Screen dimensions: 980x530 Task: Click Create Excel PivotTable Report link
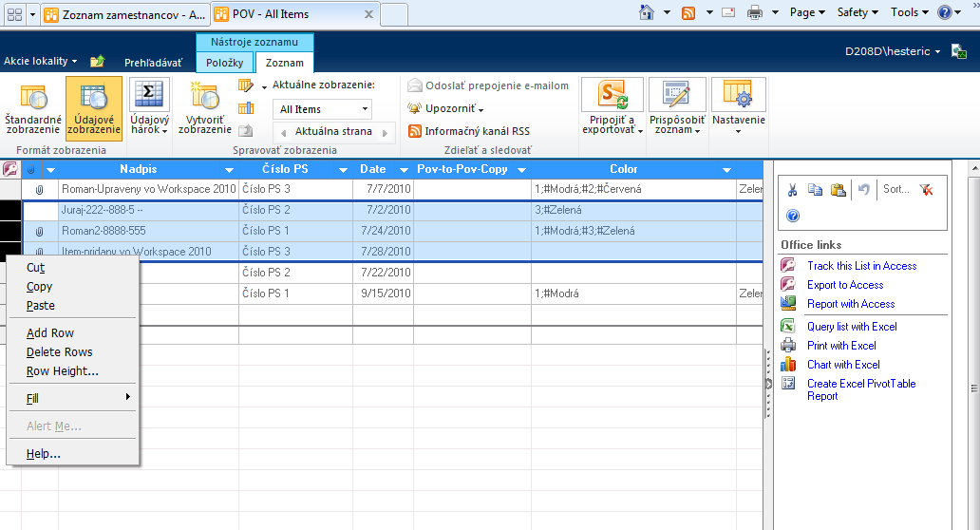coord(861,390)
